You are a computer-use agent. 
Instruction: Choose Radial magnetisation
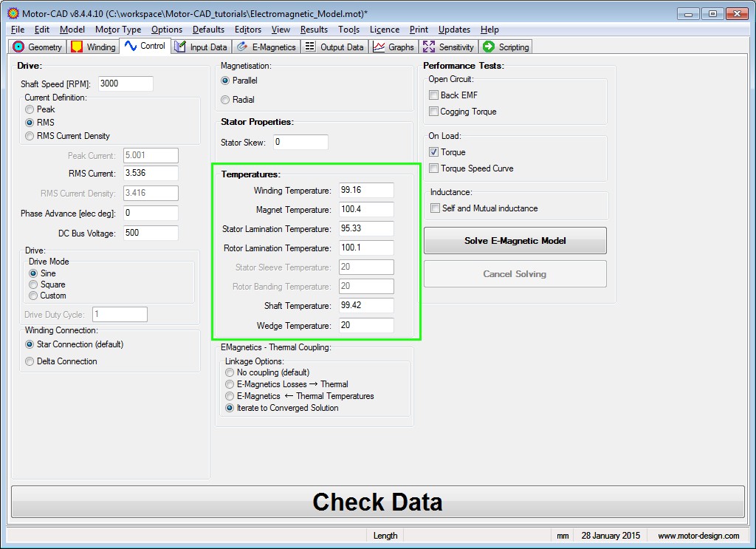(x=226, y=100)
